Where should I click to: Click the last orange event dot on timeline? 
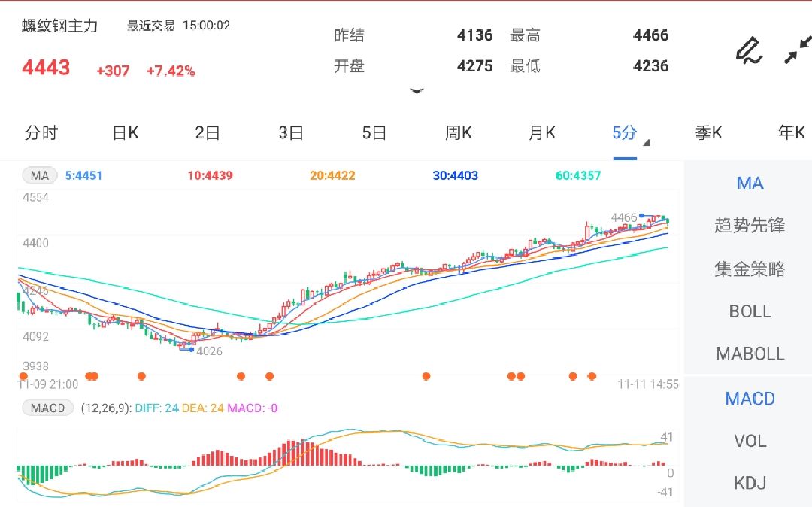[592, 376]
